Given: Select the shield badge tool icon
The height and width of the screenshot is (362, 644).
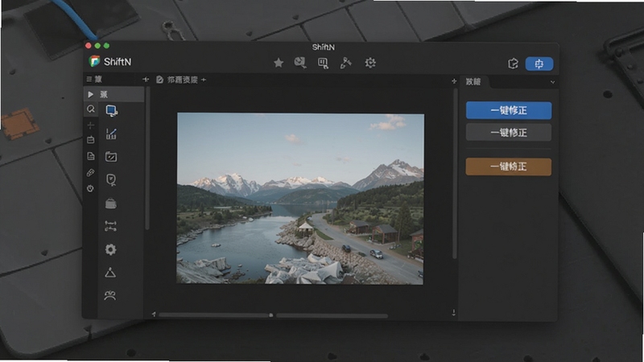Looking at the screenshot, I should pos(111,179).
